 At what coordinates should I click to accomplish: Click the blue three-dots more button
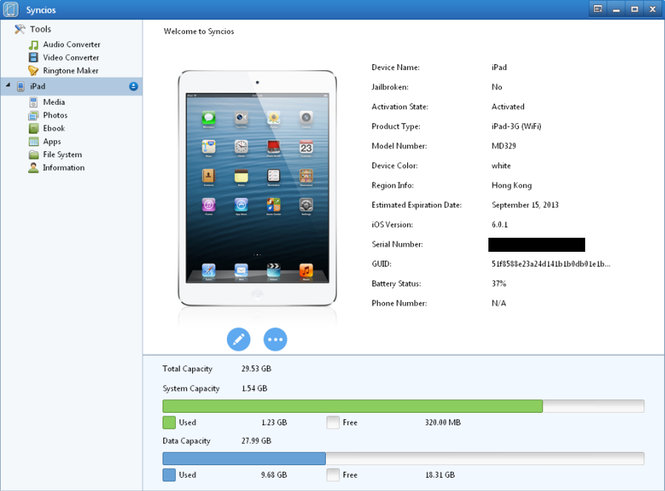[275, 339]
